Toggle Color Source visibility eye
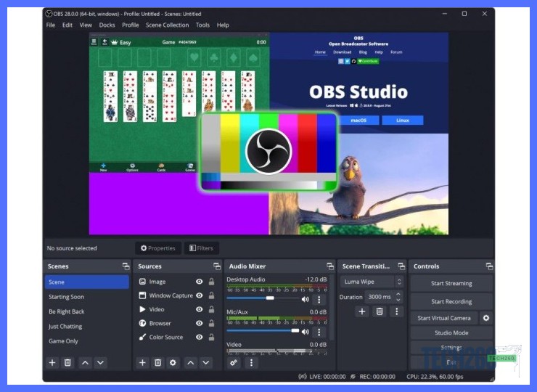This screenshot has height=392, width=537. [x=200, y=337]
